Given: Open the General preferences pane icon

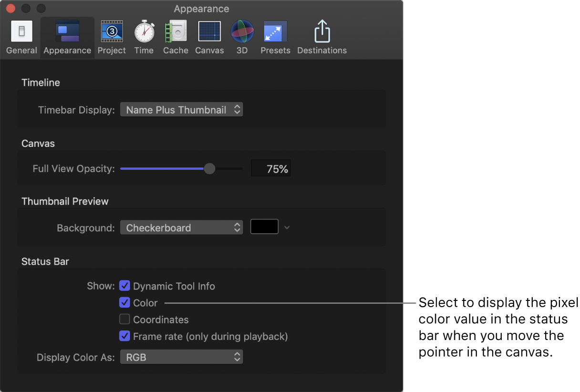Looking at the screenshot, I should coord(21,31).
